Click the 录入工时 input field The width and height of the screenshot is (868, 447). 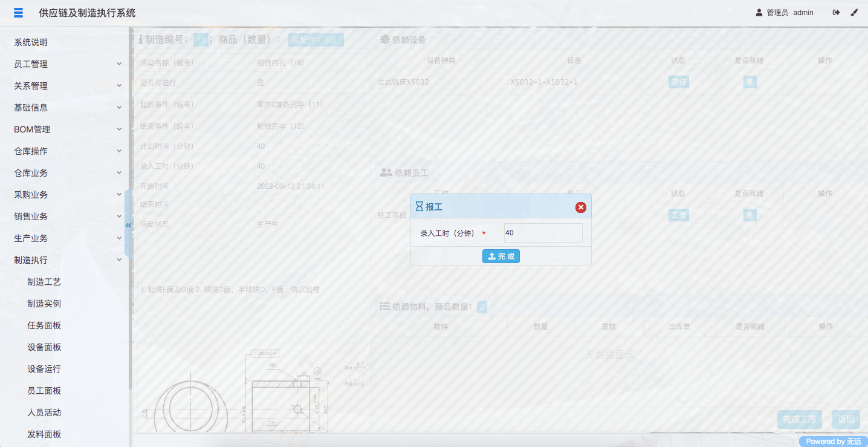coord(543,233)
